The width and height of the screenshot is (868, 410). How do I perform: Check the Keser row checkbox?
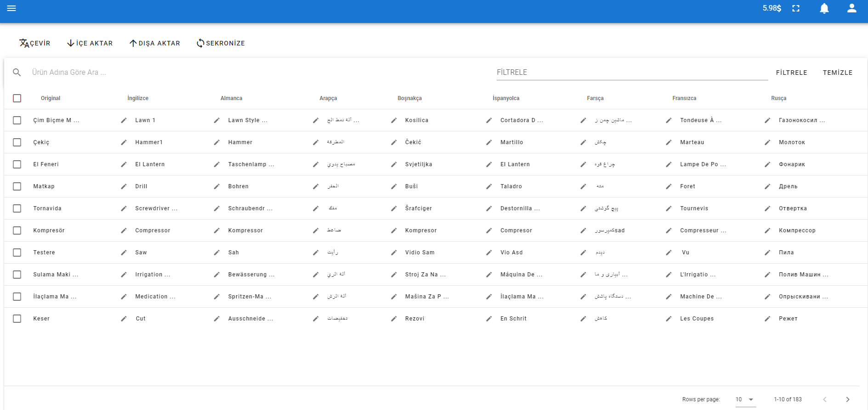tap(17, 319)
